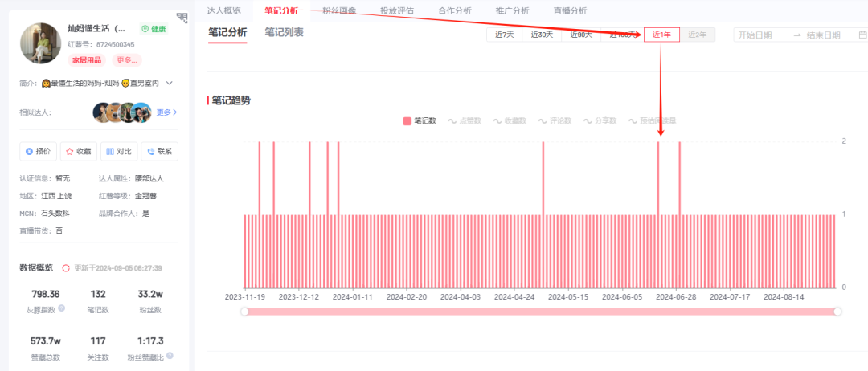Click the 报价 quote button
This screenshot has height=371, width=868.
tap(38, 151)
